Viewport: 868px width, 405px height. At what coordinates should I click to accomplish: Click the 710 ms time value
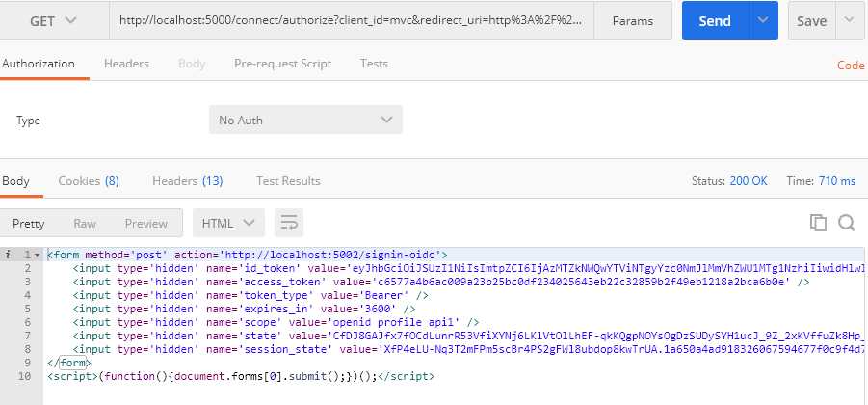point(836,181)
